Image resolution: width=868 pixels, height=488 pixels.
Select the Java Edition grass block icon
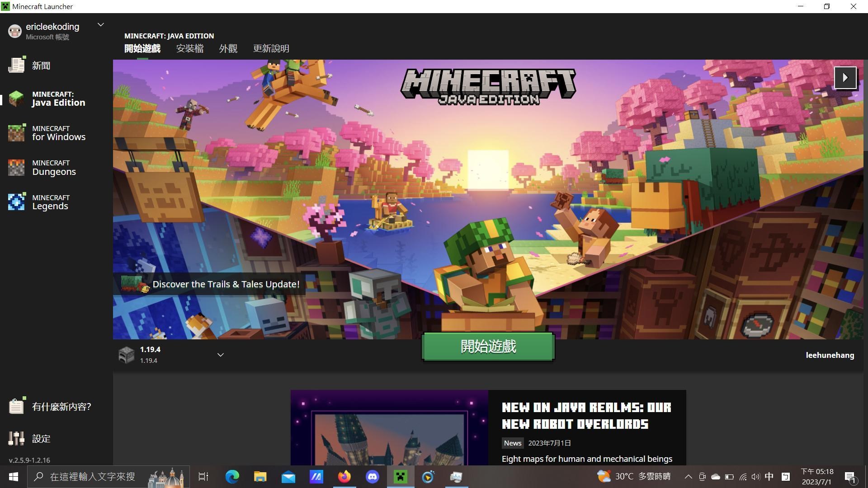tap(17, 99)
